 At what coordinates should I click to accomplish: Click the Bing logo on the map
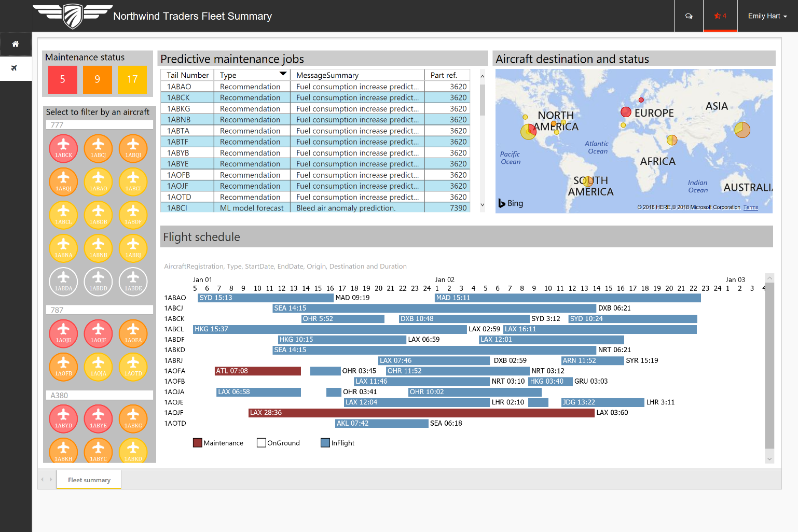pos(510,203)
